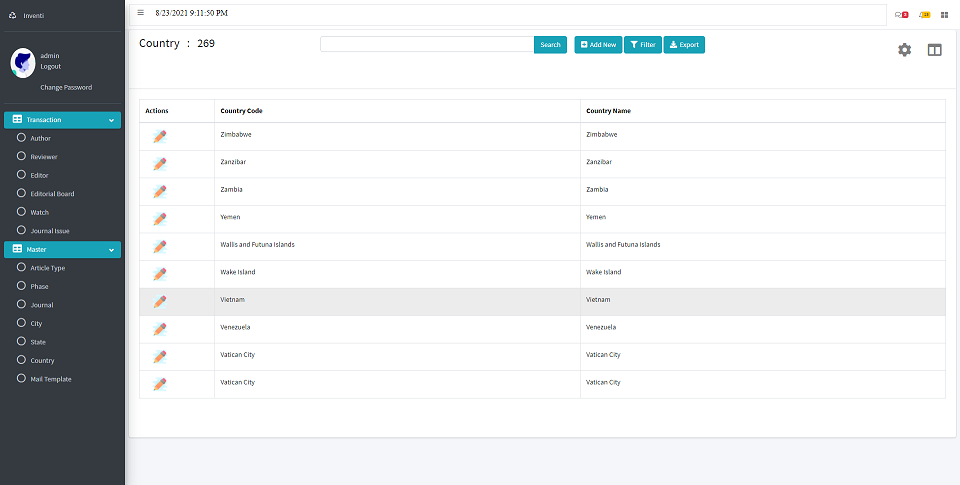Click the Change Password link
The height and width of the screenshot is (485, 960).
66,87
